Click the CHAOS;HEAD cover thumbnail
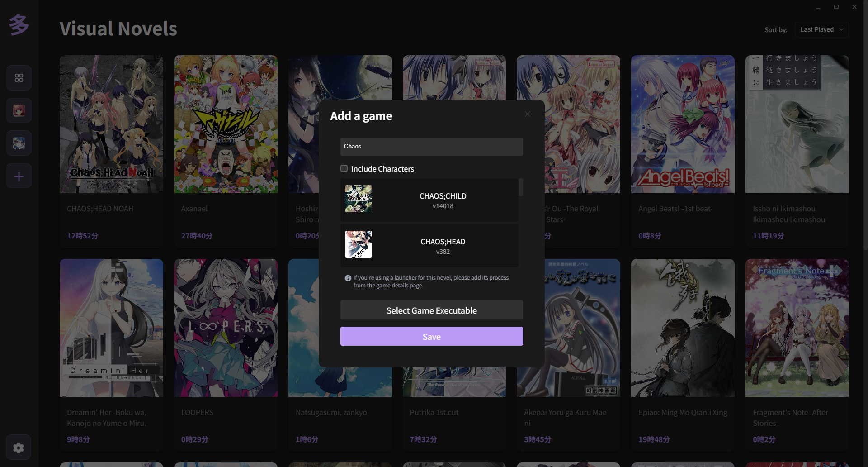Viewport: 868px width, 467px height. click(x=359, y=244)
